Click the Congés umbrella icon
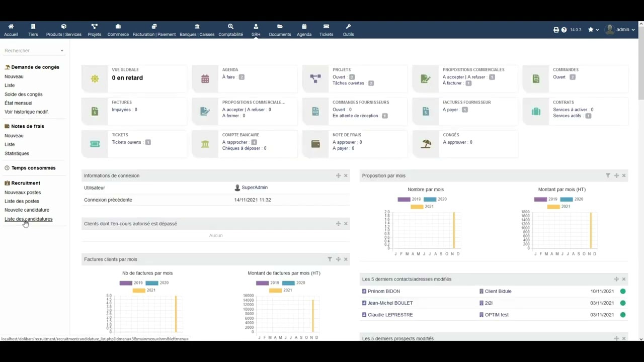Screen dimensions: 644x362 click(x=426, y=144)
